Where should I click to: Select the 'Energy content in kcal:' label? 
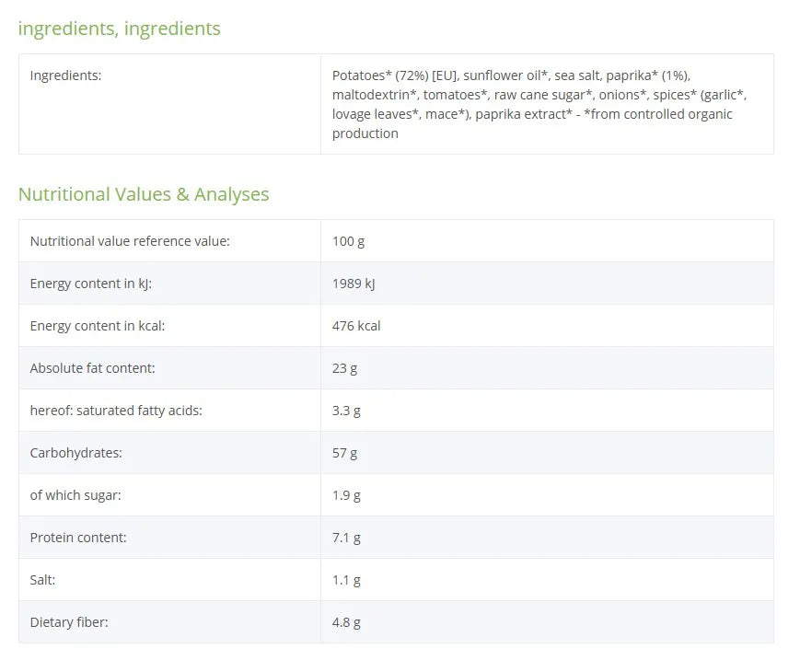tap(98, 326)
